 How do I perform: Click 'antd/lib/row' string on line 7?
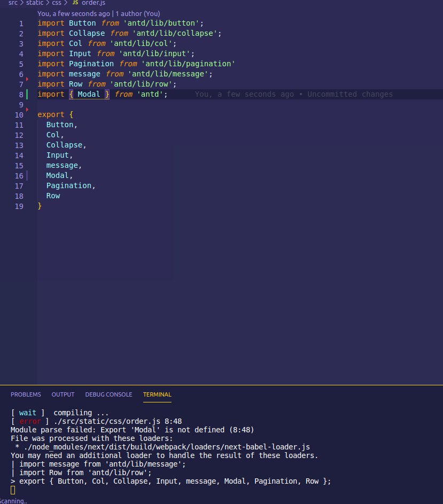point(141,84)
